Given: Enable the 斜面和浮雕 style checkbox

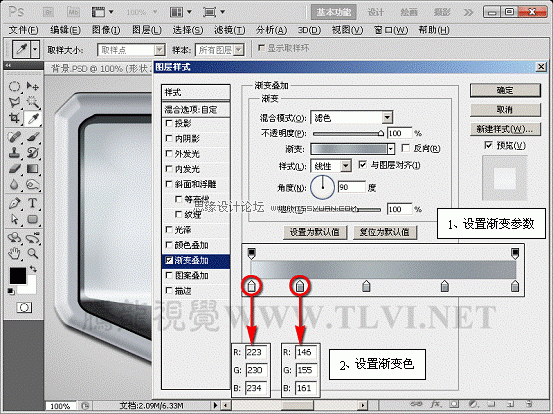Looking at the screenshot, I should [x=169, y=184].
